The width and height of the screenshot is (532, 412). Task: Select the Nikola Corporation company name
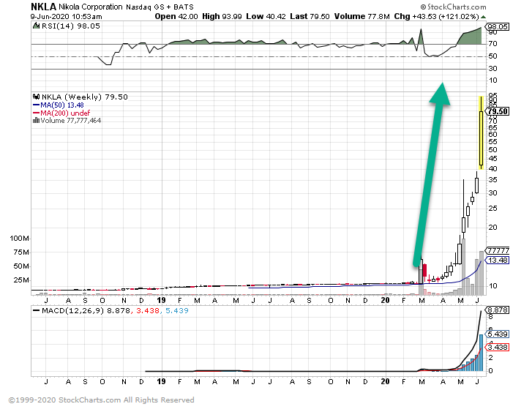click(x=91, y=7)
